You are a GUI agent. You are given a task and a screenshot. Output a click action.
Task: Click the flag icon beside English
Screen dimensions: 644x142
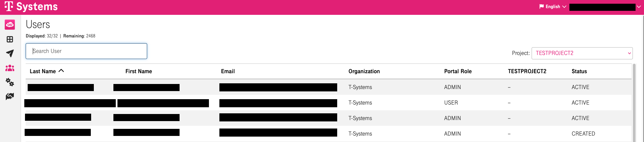541,6
